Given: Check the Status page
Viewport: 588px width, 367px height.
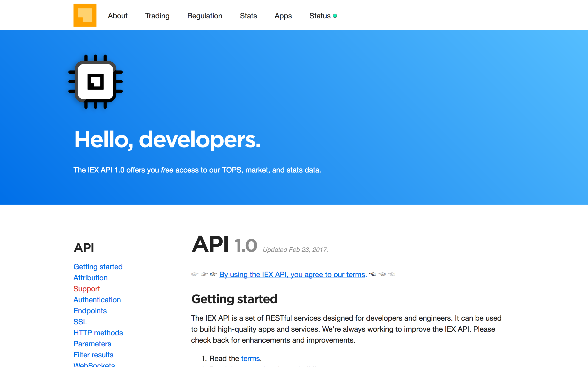Looking at the screenshot, I should pos(319,16).
